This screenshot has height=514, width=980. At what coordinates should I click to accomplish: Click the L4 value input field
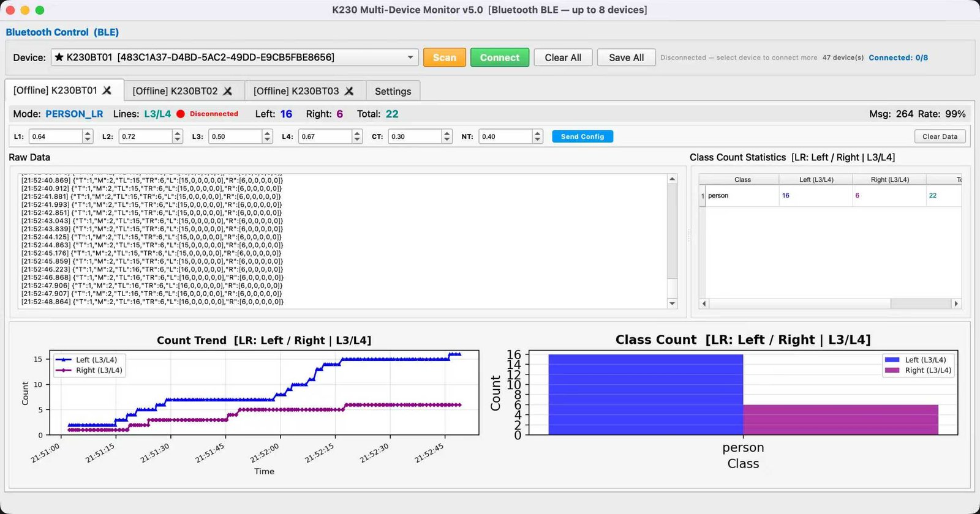coord(325,136)
